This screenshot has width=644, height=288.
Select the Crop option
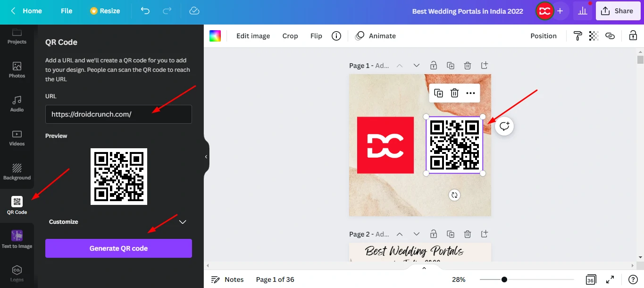(x=290, y=36)
